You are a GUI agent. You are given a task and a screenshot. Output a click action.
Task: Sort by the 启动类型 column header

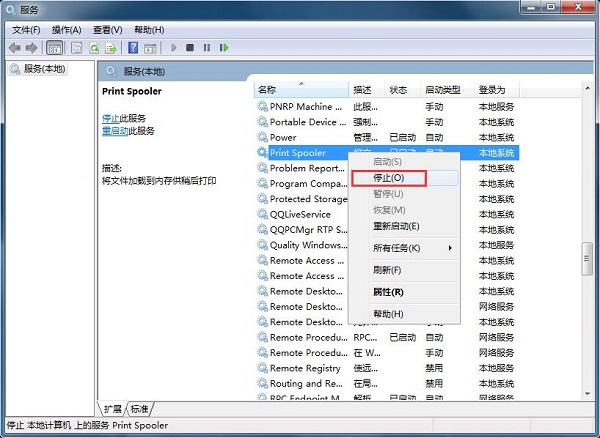pos(447,90)
